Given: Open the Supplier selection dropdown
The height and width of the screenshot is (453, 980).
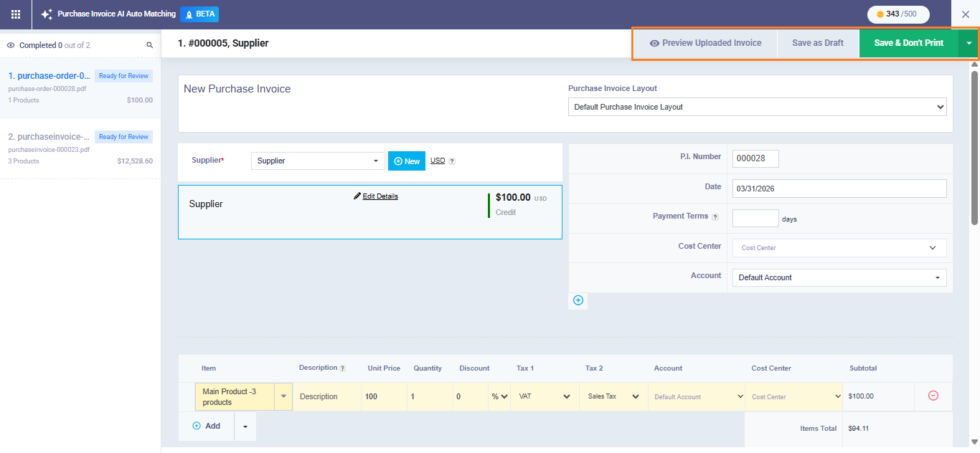Looking at the screenshot, I should coord(318,161).
